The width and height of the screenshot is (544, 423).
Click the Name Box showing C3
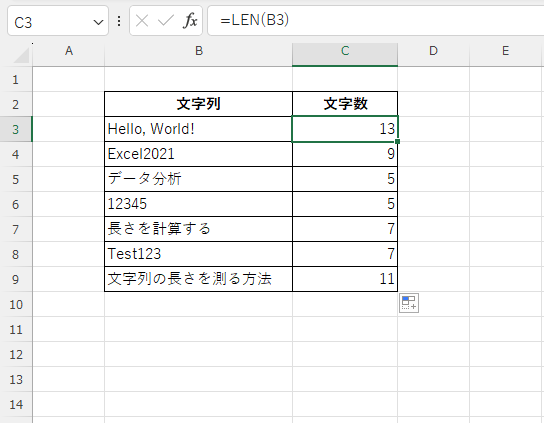coord(58,21)
